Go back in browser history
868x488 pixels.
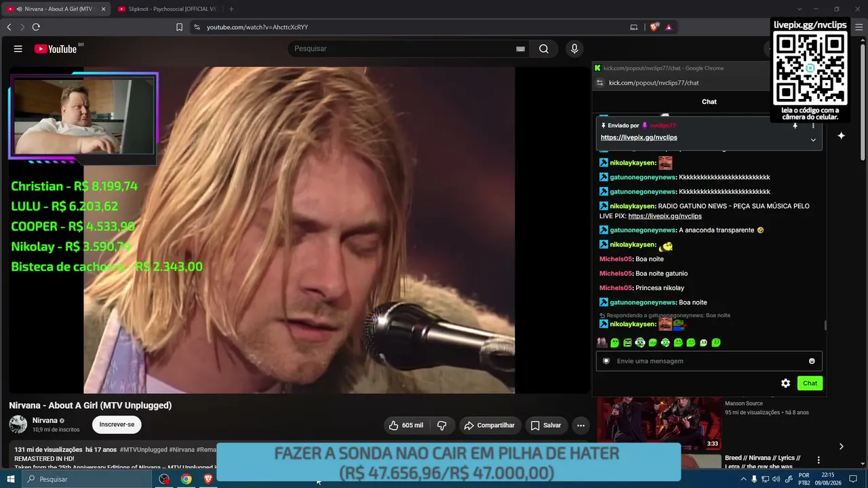pyautogui.click(x=9, y=27)
